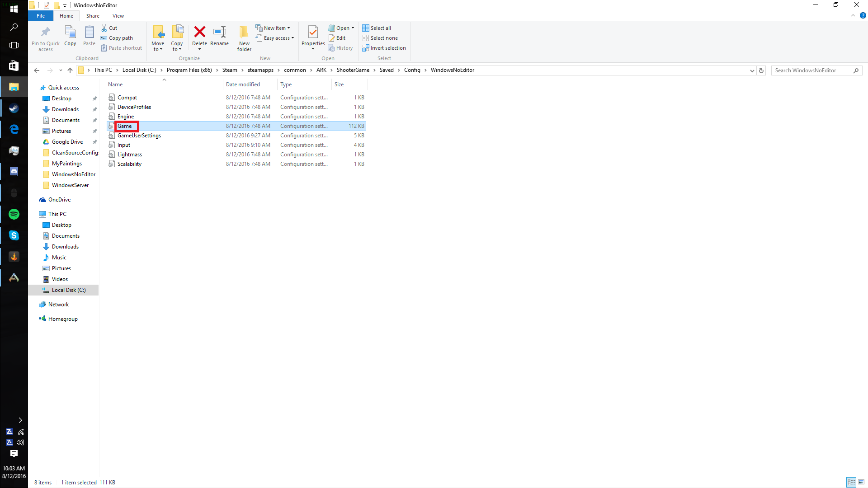
Task: Click the Copy clipboard icon
Action: point(70,32)
